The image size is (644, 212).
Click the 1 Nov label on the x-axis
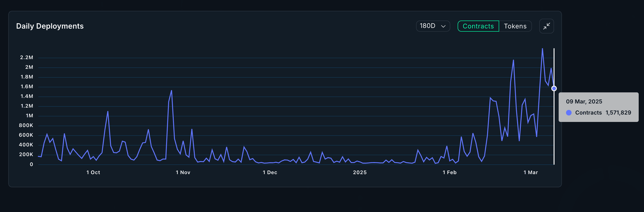183,173
